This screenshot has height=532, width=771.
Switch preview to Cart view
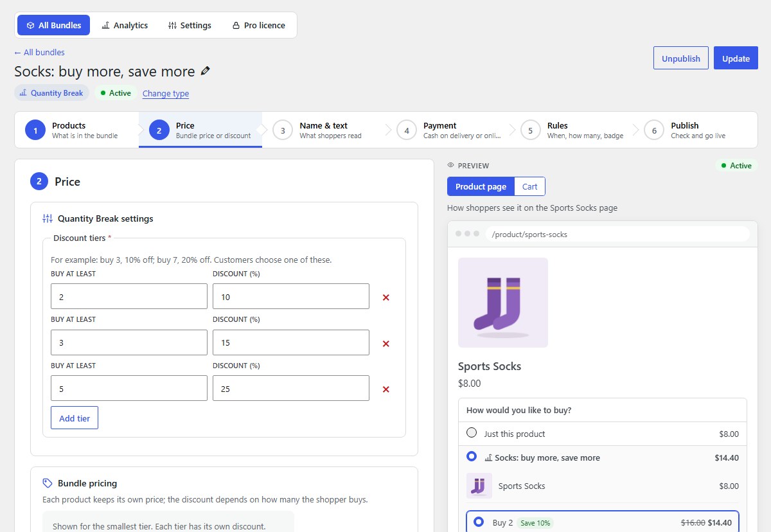(530, 186)
